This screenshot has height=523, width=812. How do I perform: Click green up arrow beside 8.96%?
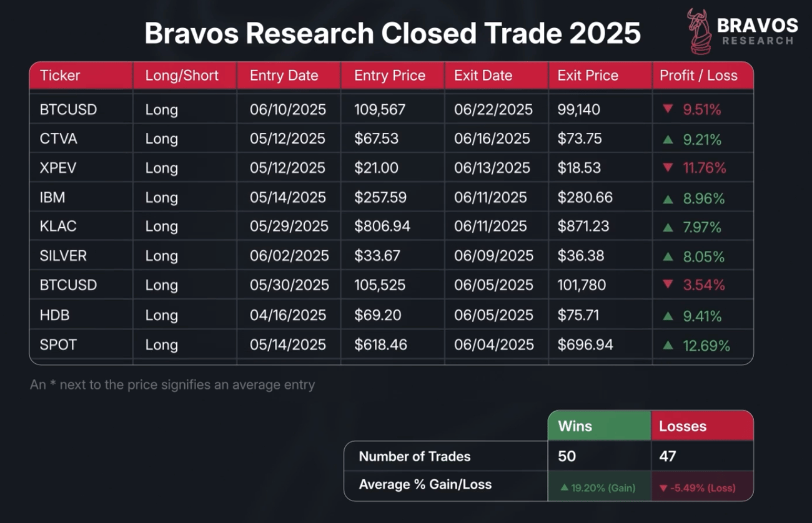click(668, 199)
